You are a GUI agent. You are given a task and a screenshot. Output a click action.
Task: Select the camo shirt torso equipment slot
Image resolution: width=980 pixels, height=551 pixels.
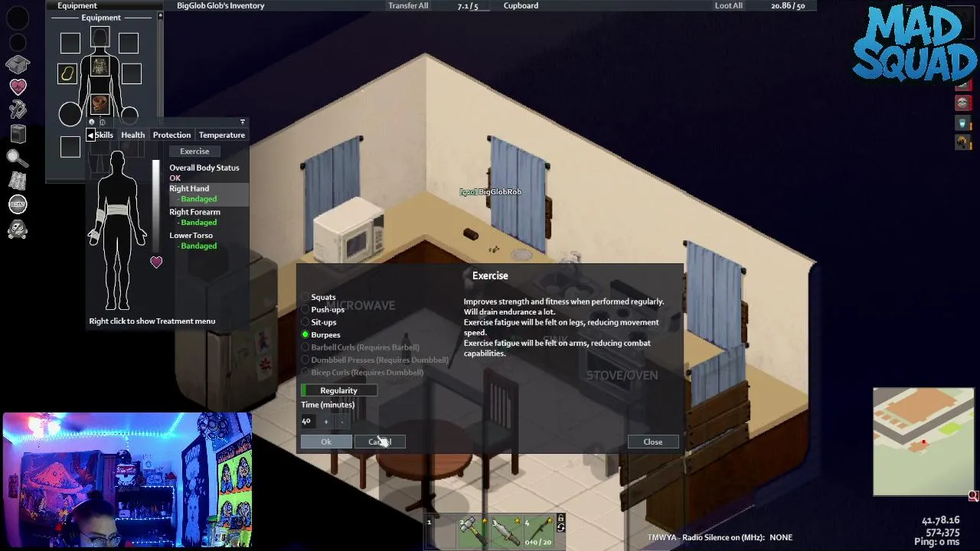(100, 67)
